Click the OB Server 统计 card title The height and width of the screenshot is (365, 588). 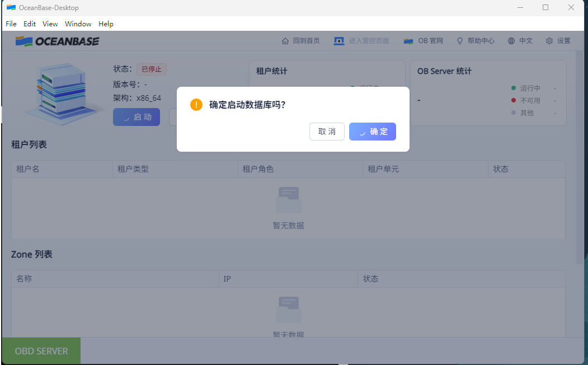point(444,71)
